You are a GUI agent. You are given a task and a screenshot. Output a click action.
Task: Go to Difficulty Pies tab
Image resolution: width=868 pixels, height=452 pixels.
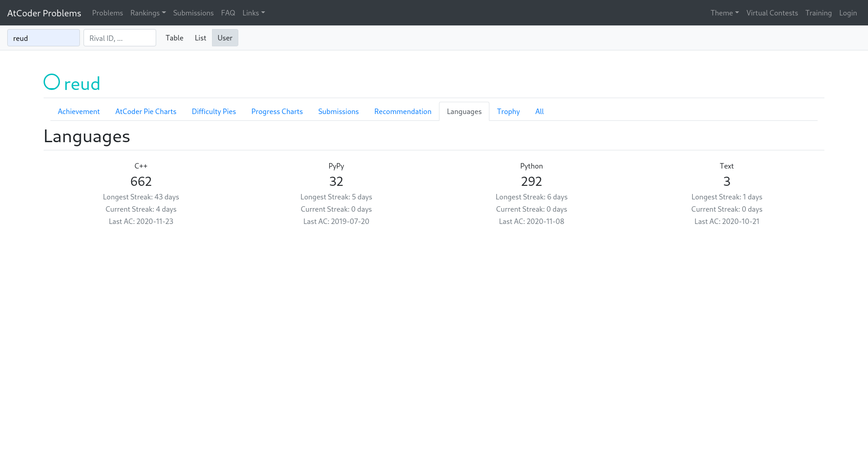214,111
